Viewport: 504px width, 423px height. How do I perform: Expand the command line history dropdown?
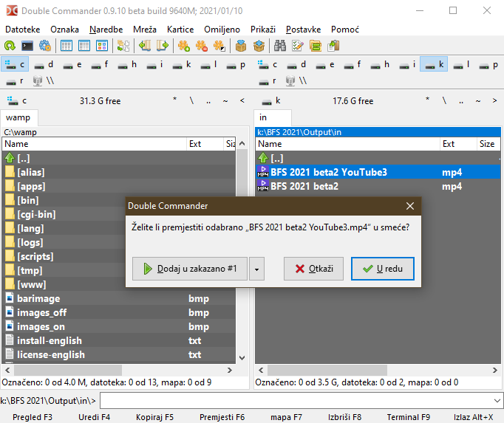(x=497, y=401)
